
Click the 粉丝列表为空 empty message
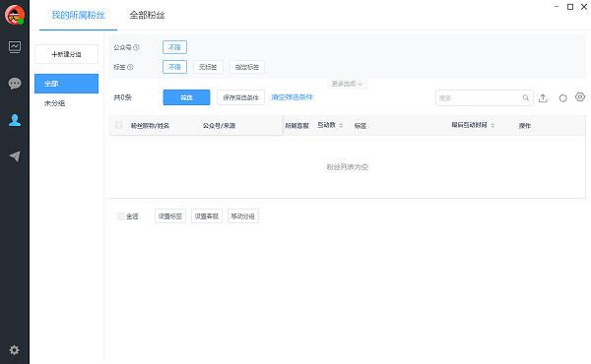(x=347, y=167)
